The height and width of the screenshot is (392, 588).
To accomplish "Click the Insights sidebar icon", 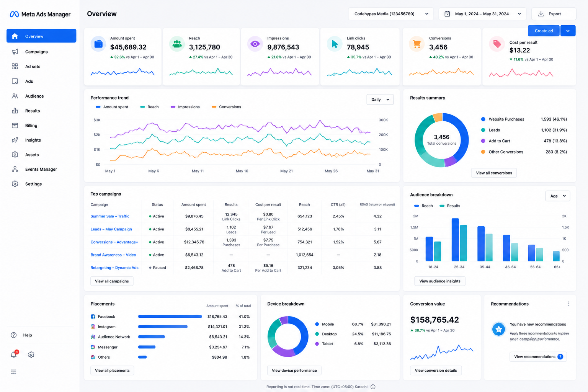I will 15,140.
